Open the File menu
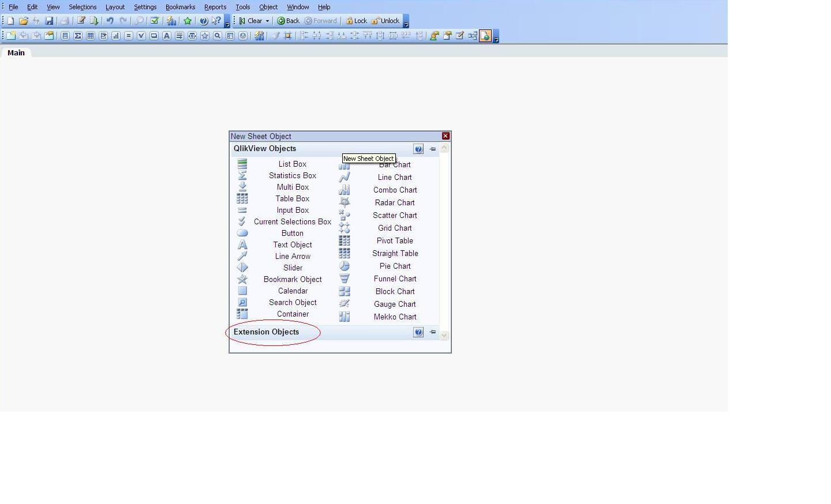This screenshot has height=504, width=831. [x=13, y=7]
